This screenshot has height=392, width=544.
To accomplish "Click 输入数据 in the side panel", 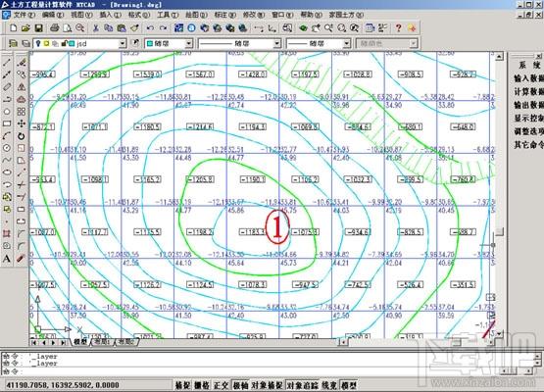I will 528,78.
